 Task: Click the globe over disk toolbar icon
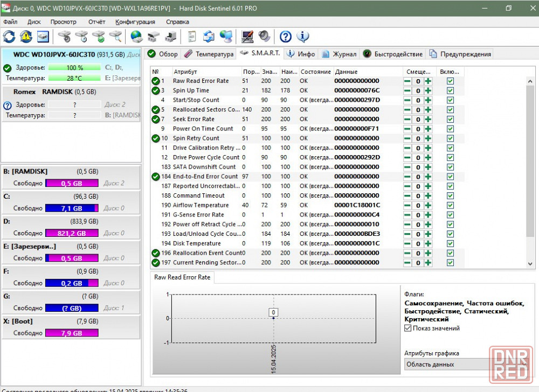136,37
